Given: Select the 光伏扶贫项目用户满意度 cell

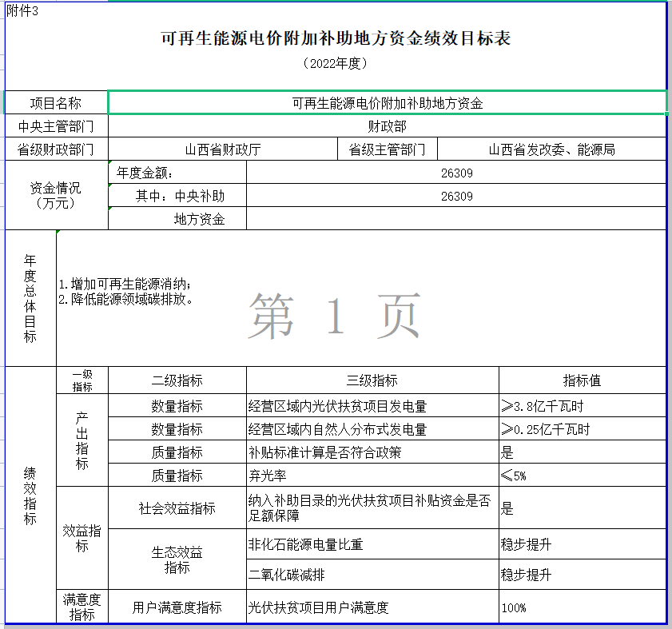Looking at the screenshot, I should coord(372,607).
